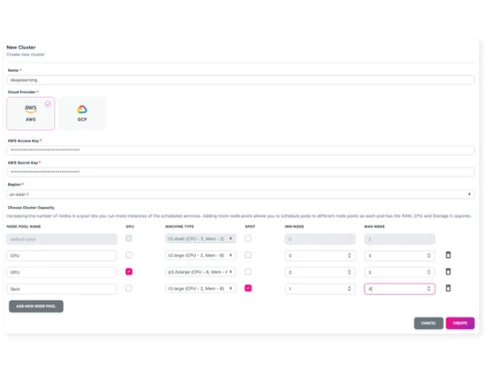Click the pink Create button
Screen dimensions: 500x375
[460, 323]
